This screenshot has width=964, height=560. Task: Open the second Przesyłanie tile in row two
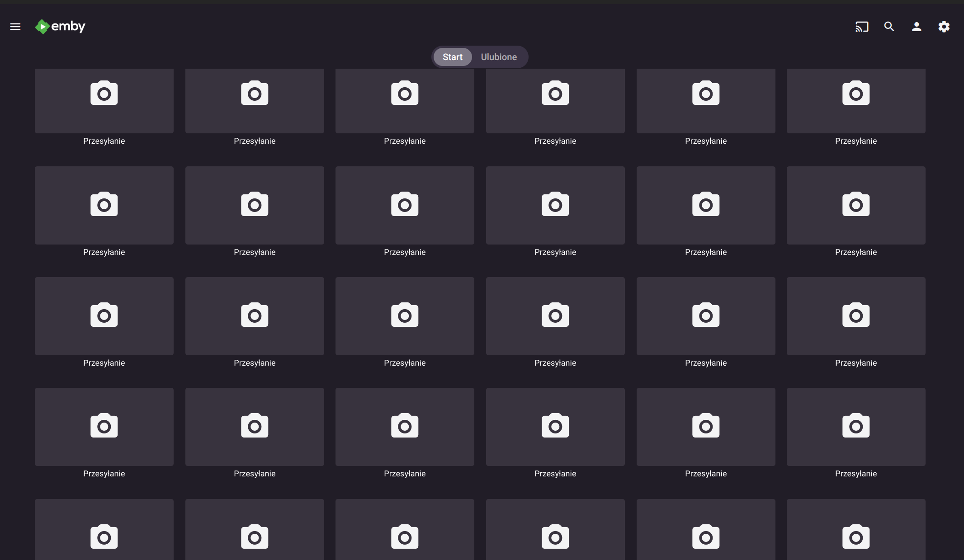(254, 205)
